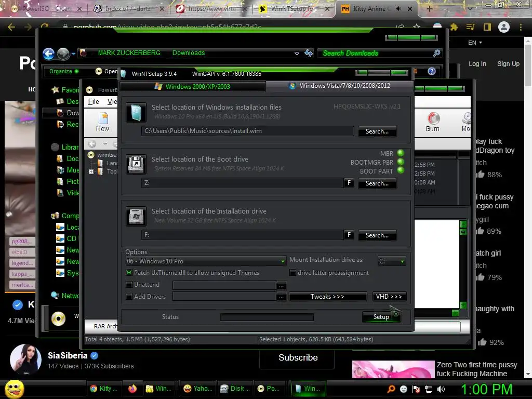Screen dimensions: 532x399
Task: Open the File menu in PowerISO
Action: pos(94,101)
